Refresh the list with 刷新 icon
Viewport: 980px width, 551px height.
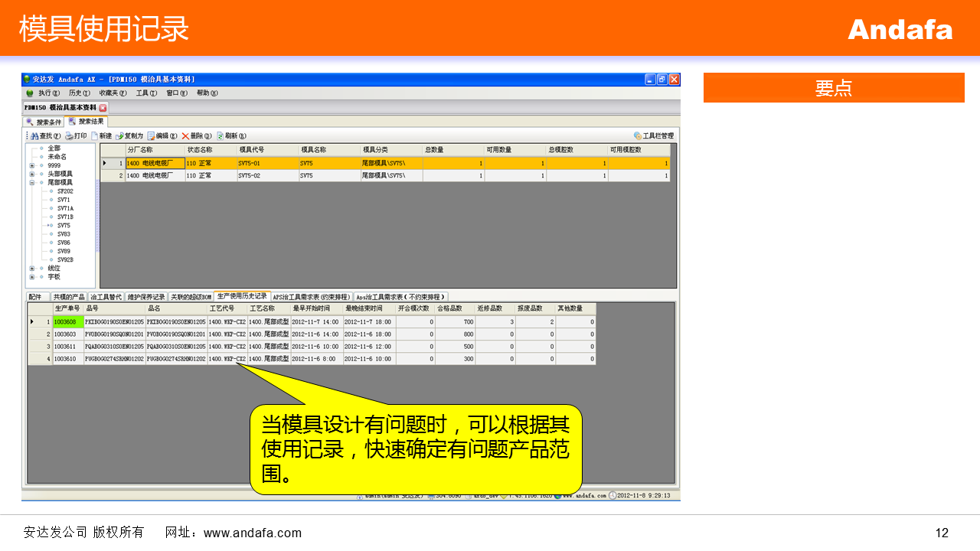[x=220, y=135]
